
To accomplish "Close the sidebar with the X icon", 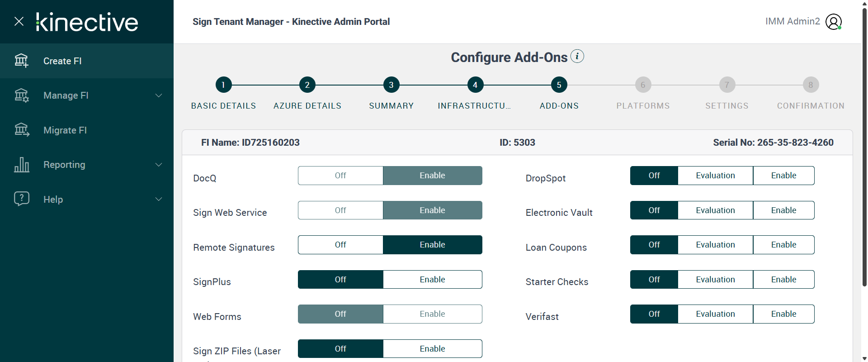I will pyautogui.click(x=19, y=21).
